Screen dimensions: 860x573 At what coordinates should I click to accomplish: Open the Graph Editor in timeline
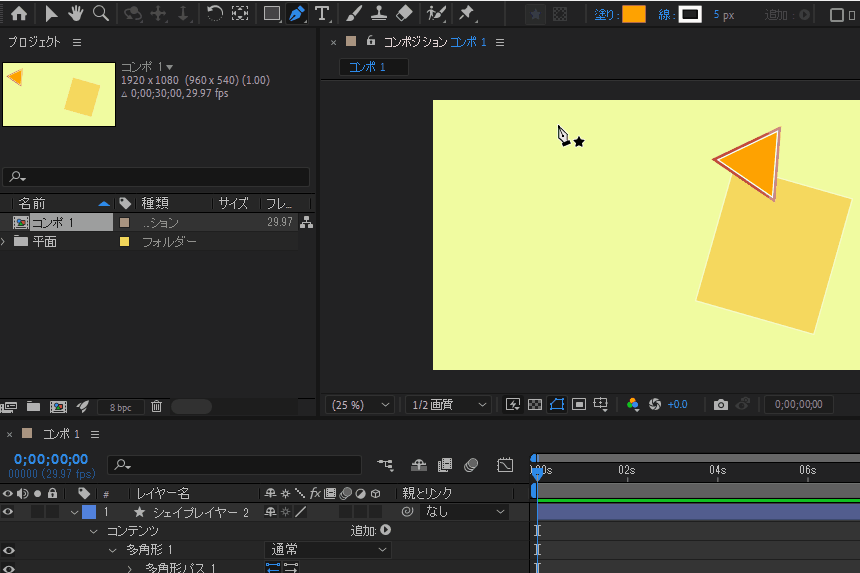505,465
